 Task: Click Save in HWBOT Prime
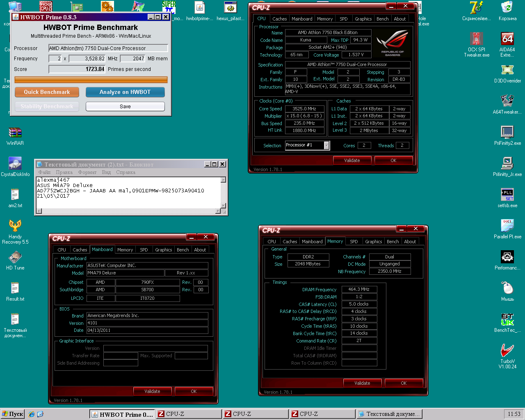coord(125,107)
